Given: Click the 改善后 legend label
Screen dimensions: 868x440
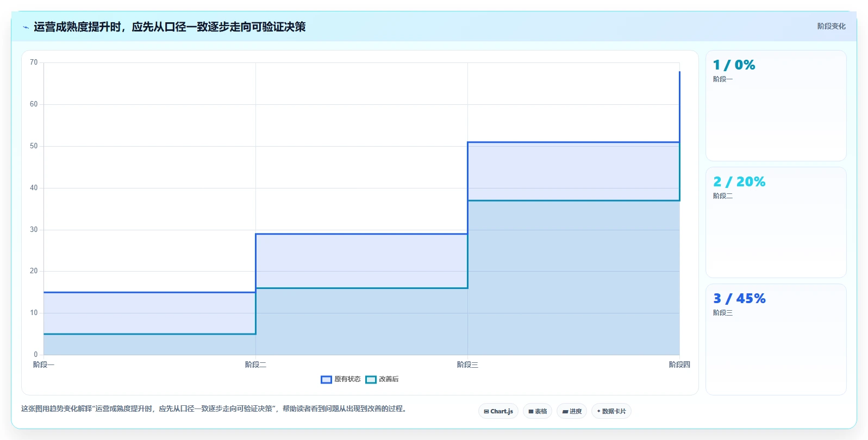Looking at the screenshot, I should (389, 379).
